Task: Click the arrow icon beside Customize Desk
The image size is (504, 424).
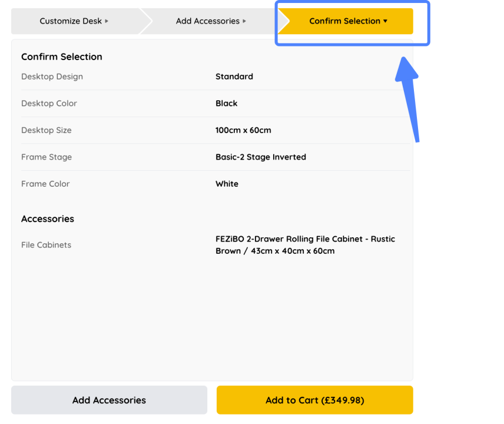Action: (x=107, y=21)
